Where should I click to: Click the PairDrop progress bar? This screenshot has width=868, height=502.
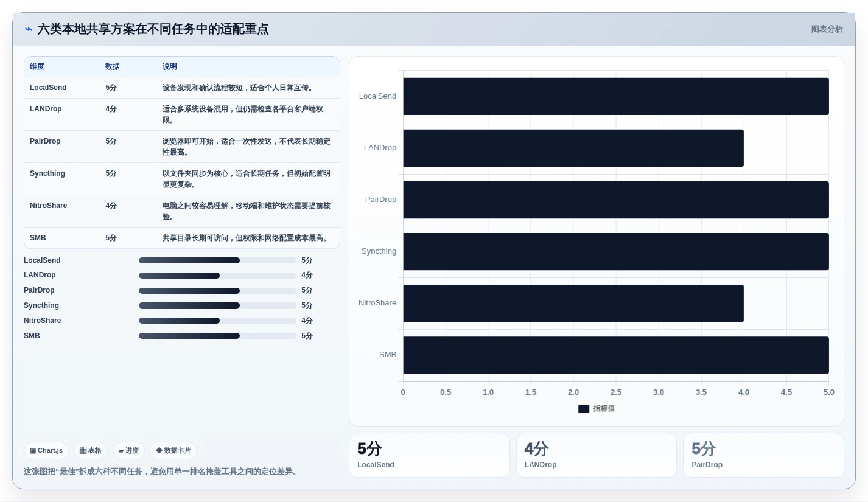point(217,291)
